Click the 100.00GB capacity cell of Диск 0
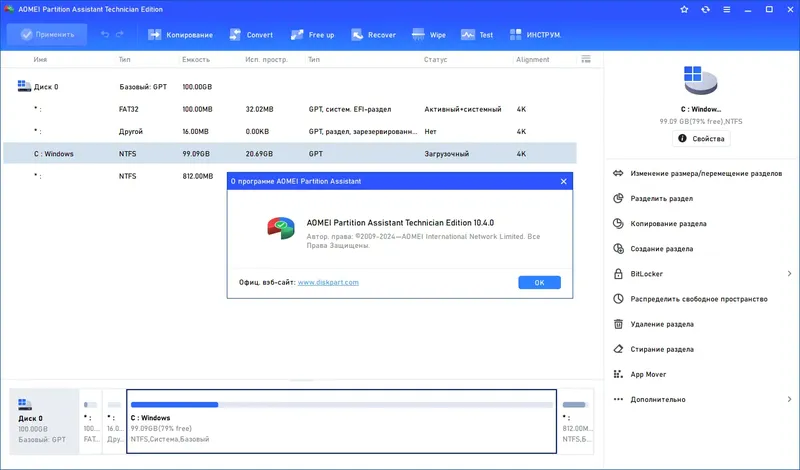Viewport: 800px width, 470px height. 197,87
